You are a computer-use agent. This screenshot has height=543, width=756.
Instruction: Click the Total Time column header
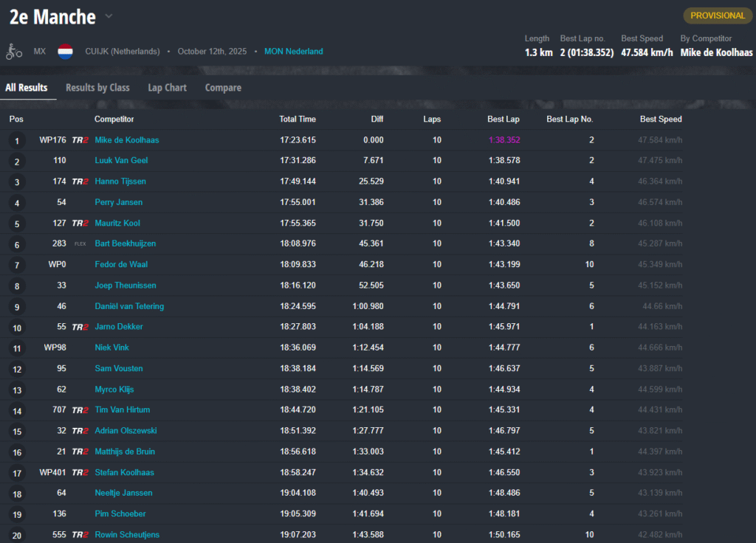pyautogui.click(x=298, y=120)
